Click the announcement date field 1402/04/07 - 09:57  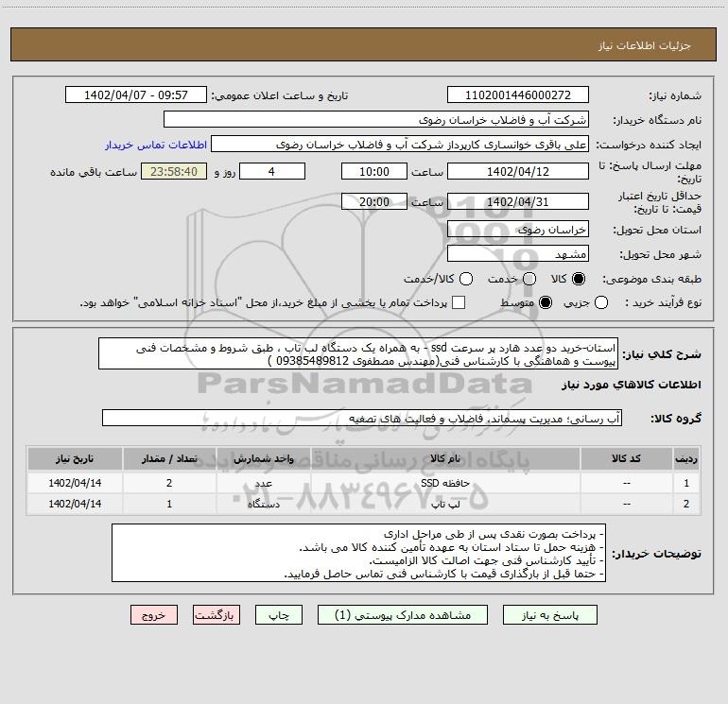click(x=136, y=95)
